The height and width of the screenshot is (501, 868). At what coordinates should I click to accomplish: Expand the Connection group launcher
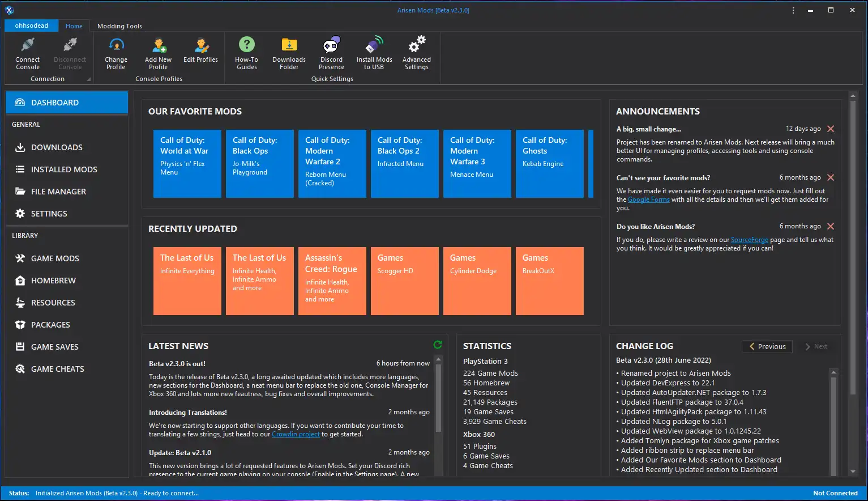point(89,79)
